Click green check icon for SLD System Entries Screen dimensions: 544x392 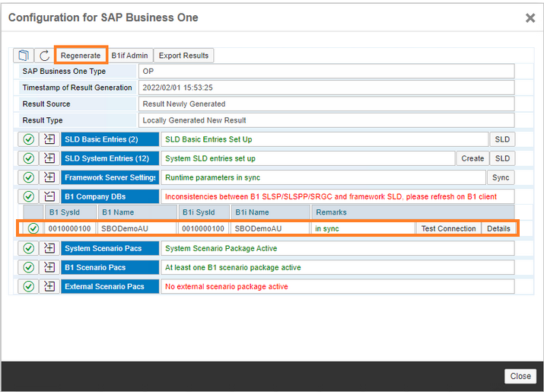click(28, 158)
